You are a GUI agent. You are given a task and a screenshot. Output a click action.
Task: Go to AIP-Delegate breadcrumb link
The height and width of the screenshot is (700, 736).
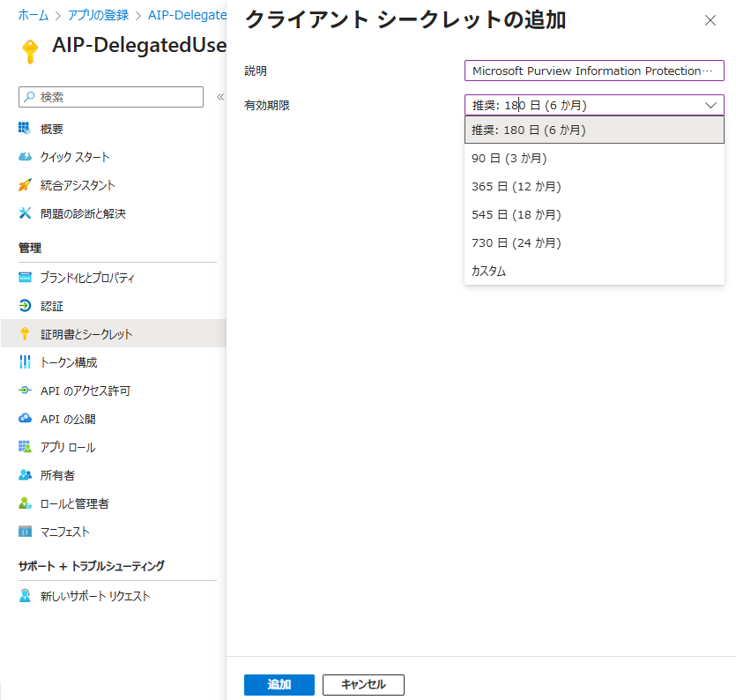187,15
